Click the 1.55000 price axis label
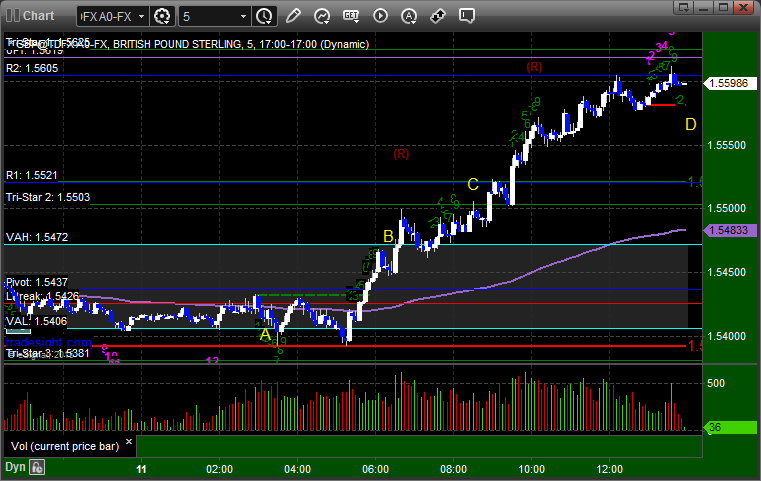 point(727,208)
